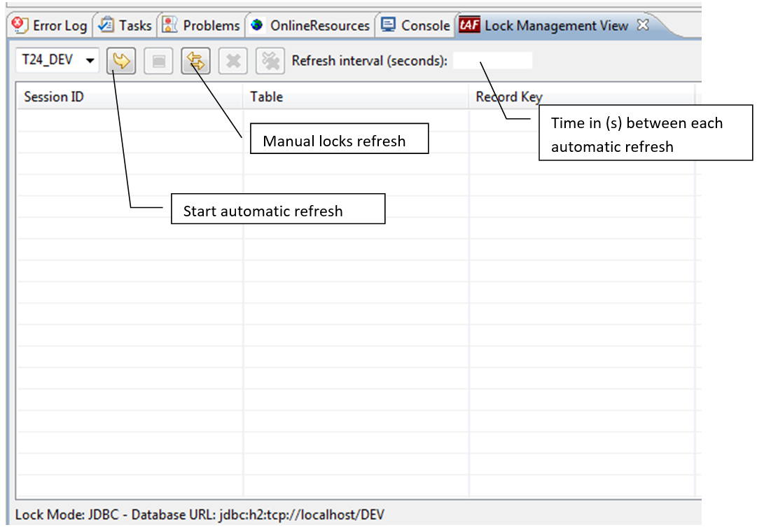Activate the Lock Management View tab label
The image size is (757, 532).
click(x=556, y=26)
